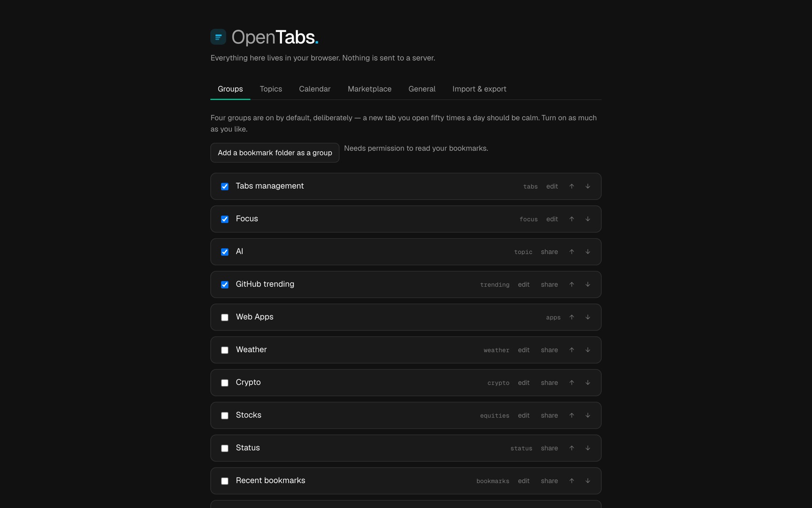Disable the Focus group checkbox
Viewport: 812px width, 508px height.
[225, 219]
